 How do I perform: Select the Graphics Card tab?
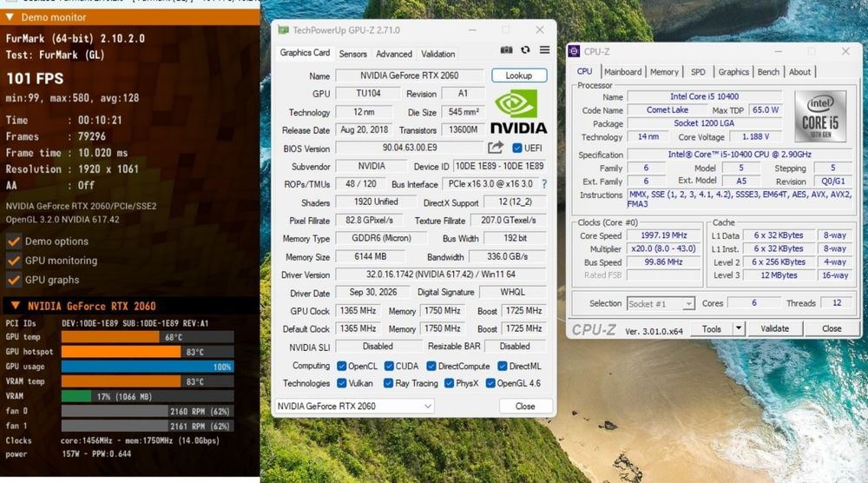305,53
